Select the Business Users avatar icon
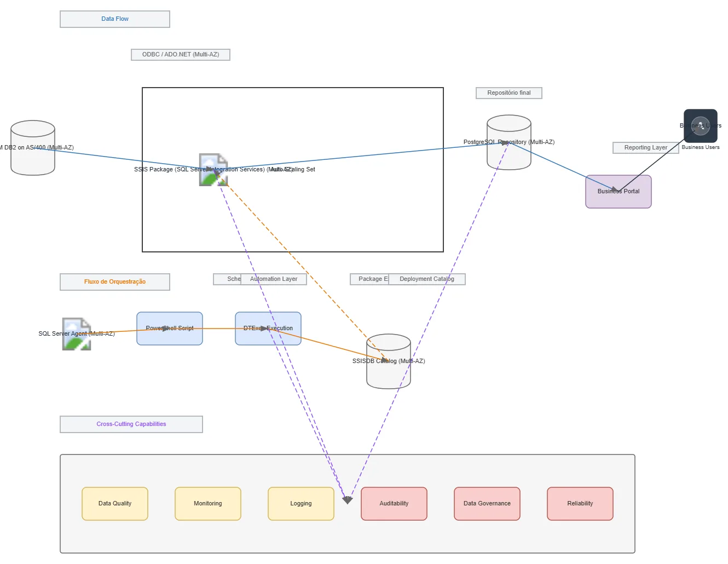 tap(701, 126)
